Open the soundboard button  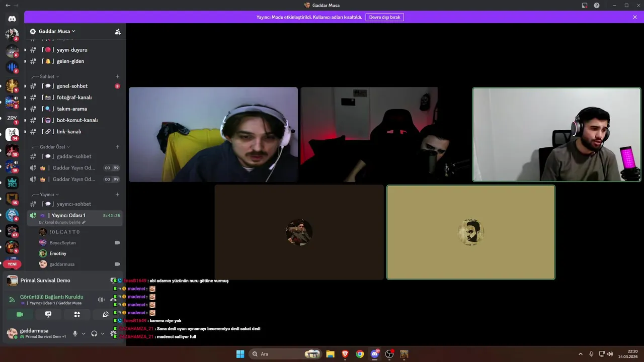(x=106, y=314)
